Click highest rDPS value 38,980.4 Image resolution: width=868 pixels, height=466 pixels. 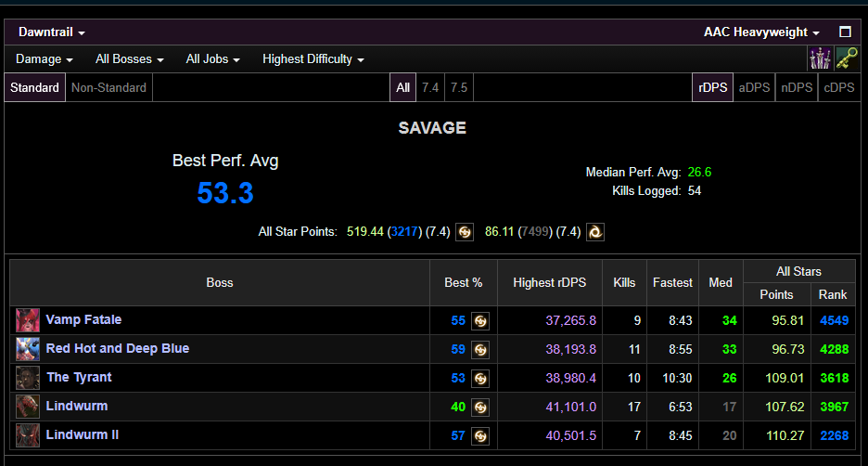coord(570,379)
